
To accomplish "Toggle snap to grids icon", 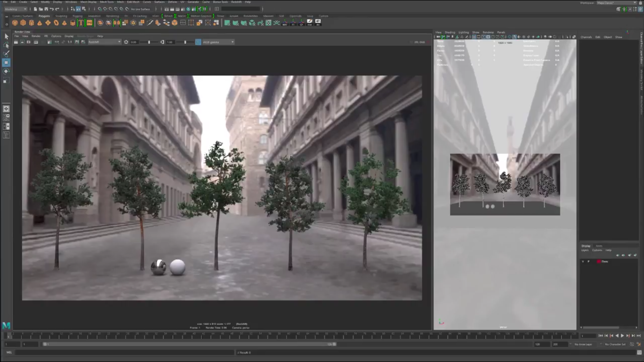I will (99, 9).
